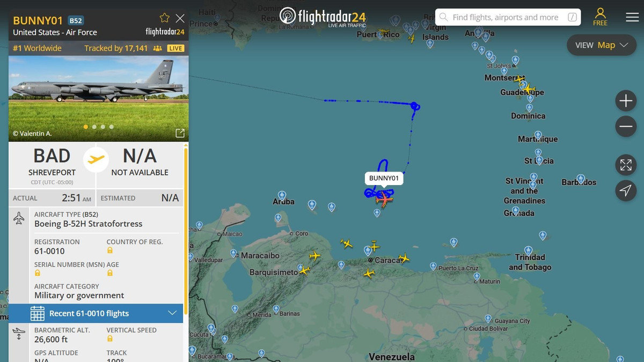The height and width of the screenshot is (362, 644).
Task: Center map on my location
Action: click(626, 190)
